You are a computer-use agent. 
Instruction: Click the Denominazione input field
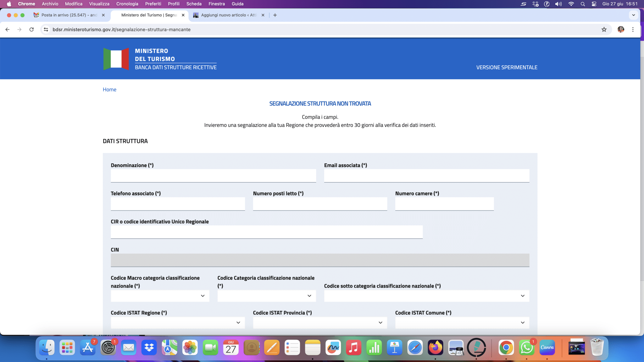[x=213, y=176]
